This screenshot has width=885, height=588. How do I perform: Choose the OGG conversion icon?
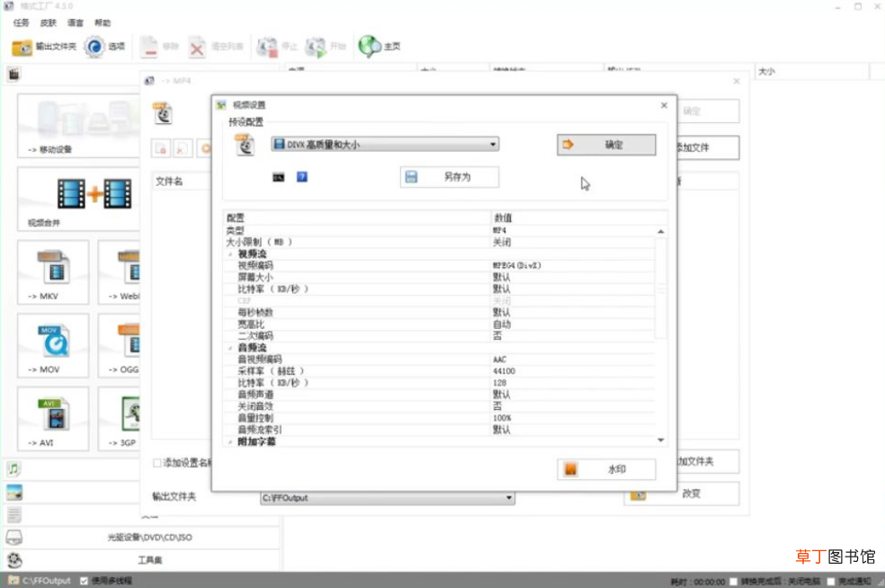(x=119, y=345)
